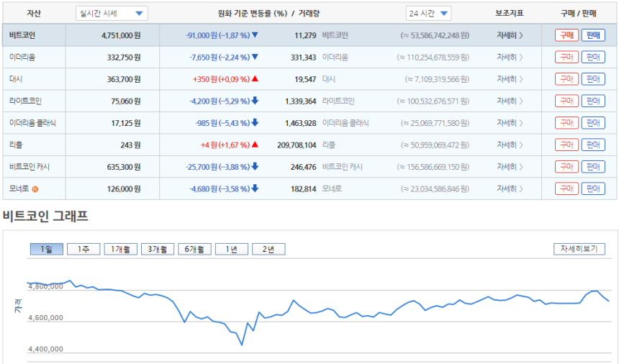The height and width of the screenshot is (364, 619).
Task: Open the 실시간 시세 dropdown
Action: tap(112, 14)
